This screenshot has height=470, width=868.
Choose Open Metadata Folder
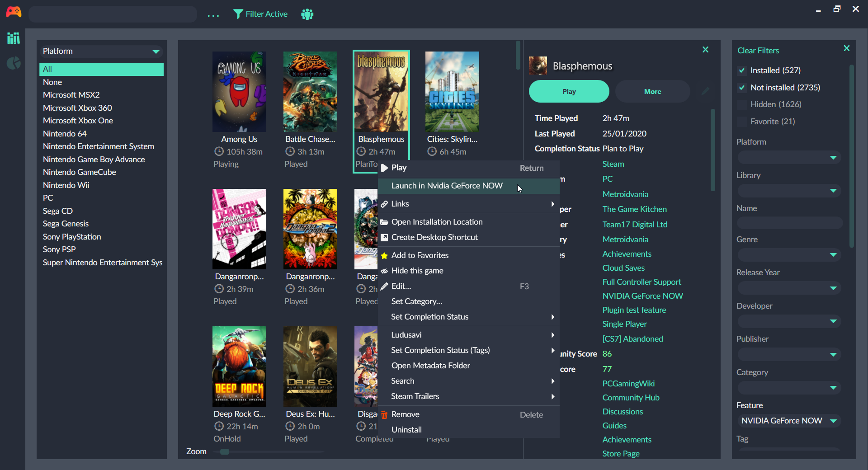(x=469, y=366)
